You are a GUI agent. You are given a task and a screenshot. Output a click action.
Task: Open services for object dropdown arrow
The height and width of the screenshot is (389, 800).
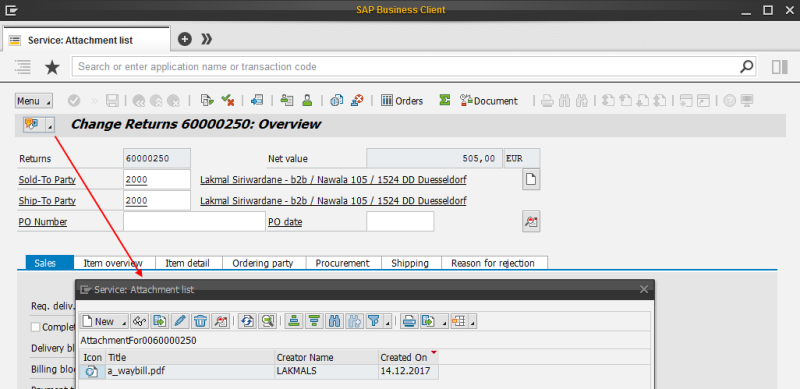pyautogui.click(x=49, y=125)
